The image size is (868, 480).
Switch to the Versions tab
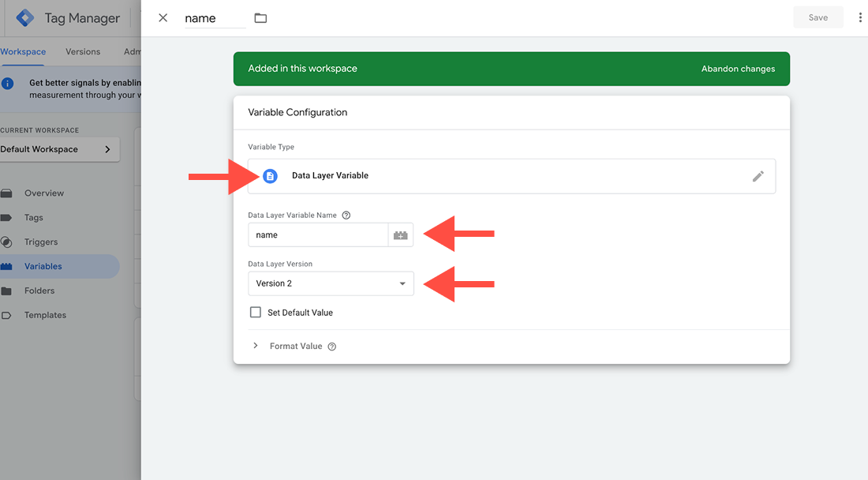coord(83,51)
